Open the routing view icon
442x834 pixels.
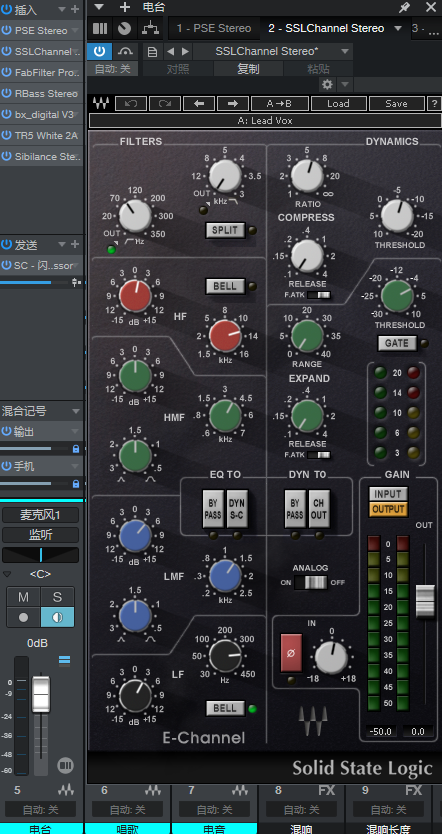151,28
